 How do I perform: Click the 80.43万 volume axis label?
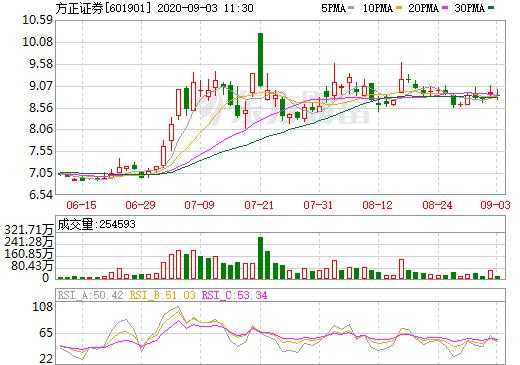[x=32, y=266]
